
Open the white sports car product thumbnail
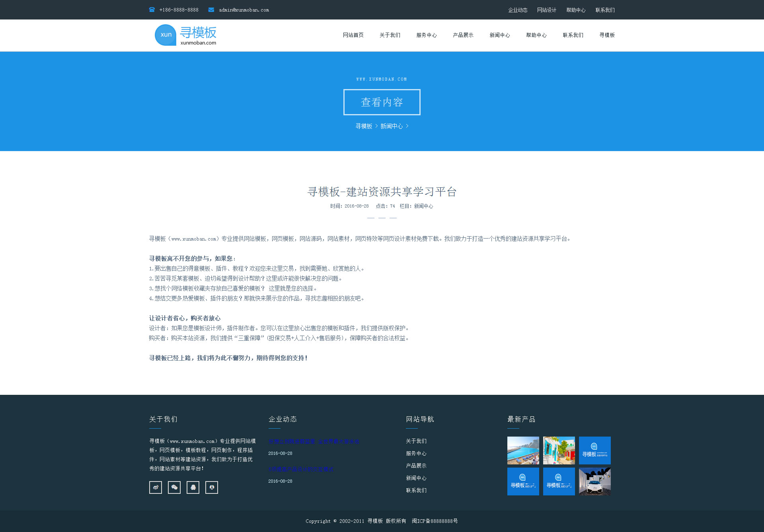tap(594, 481)
